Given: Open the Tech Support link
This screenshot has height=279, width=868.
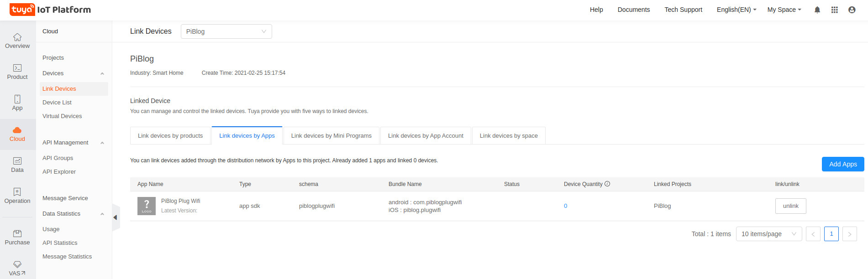Looking at the screenshot, I should (x=684, y=10).
